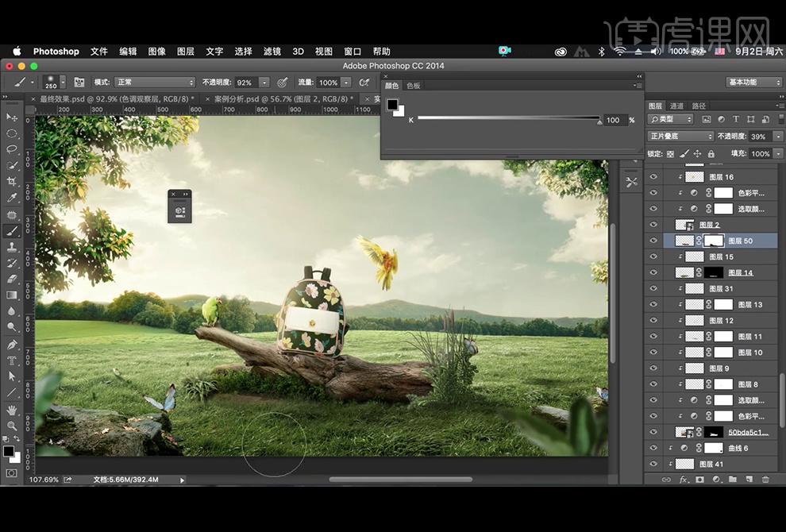This screenshot has width=786, height=532.
Task: Lock transparent pixels for layer
Action: point(671,154)
